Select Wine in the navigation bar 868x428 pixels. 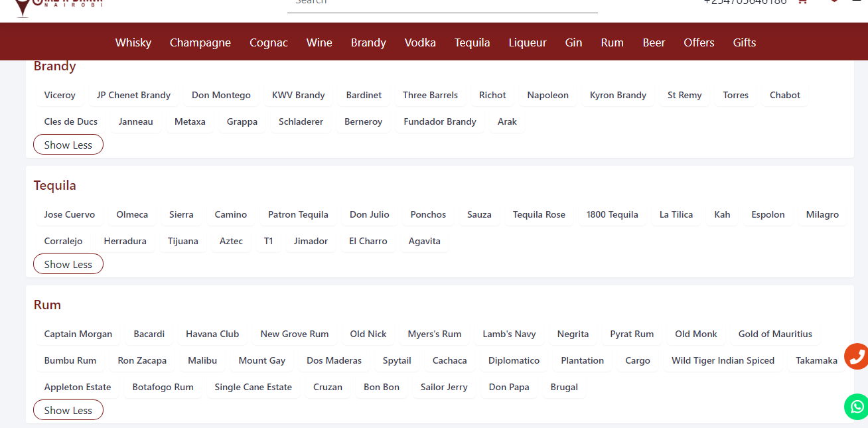pyautogui.click(x=319, y=42)
